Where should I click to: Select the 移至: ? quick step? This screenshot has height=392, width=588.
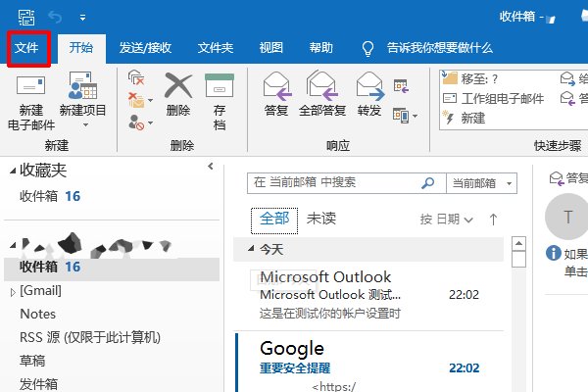click(x=469, y=78)
